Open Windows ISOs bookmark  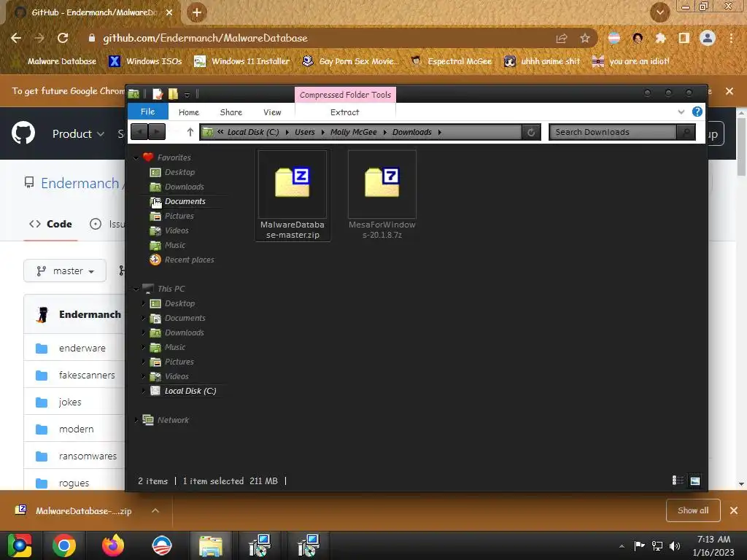146,61
